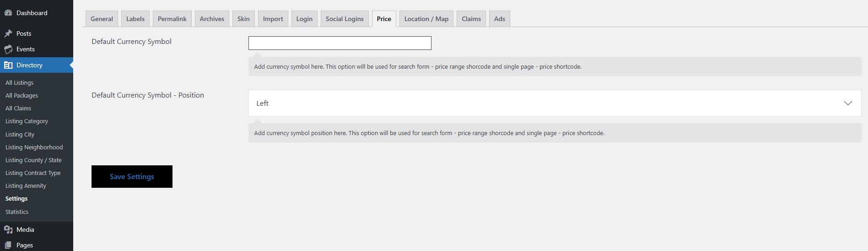This screenshot has width=868, height=251.
Task: Go to the Permalink tab
Action: pos(172,19)
